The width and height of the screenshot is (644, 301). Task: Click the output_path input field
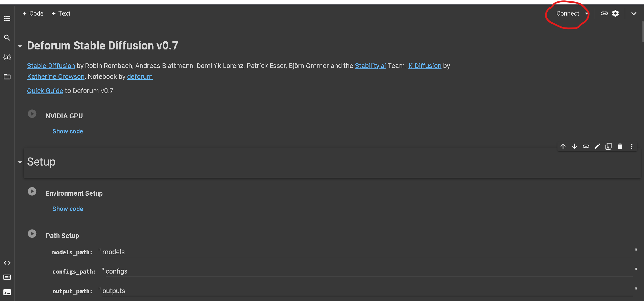(367, 291)
